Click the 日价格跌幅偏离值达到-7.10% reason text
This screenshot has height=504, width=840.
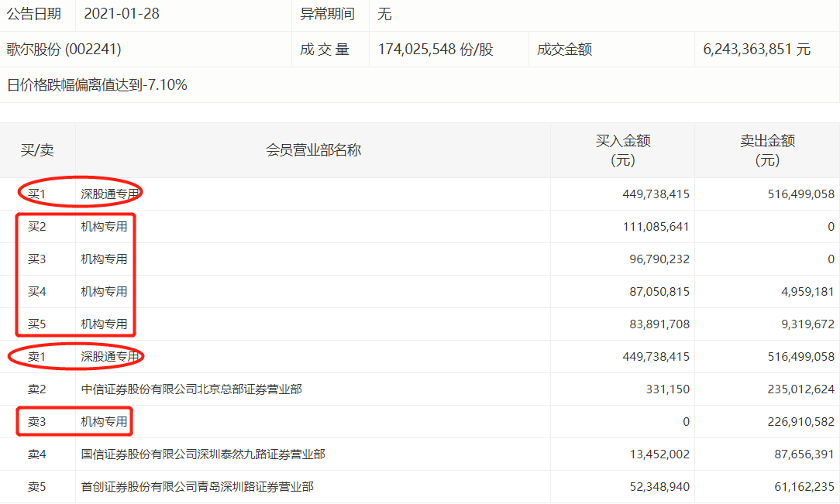pos(97,85)
